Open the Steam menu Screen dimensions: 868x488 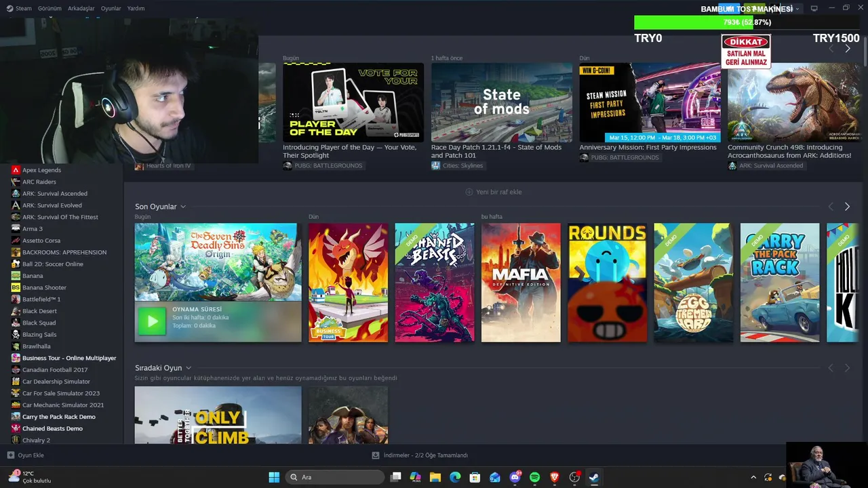(x=19, y=8)
